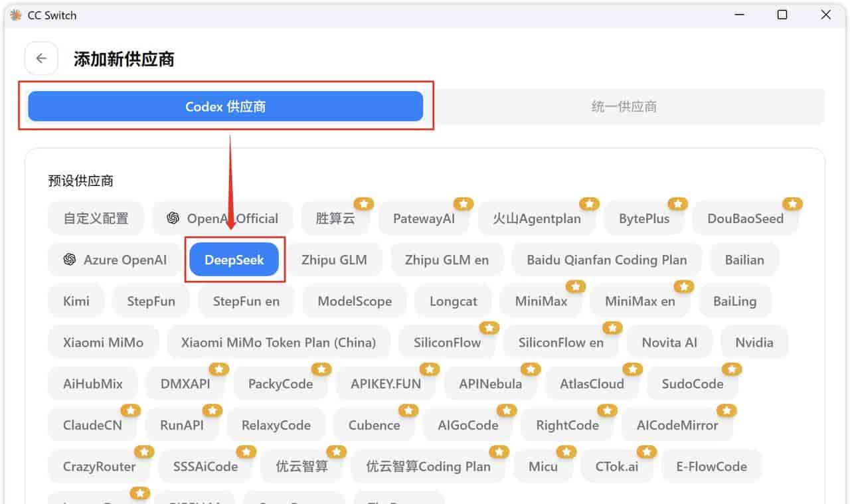Select the APIKEY.FUN preset
The height and width of the screenshot is (504, 850).
click(386, 384)
